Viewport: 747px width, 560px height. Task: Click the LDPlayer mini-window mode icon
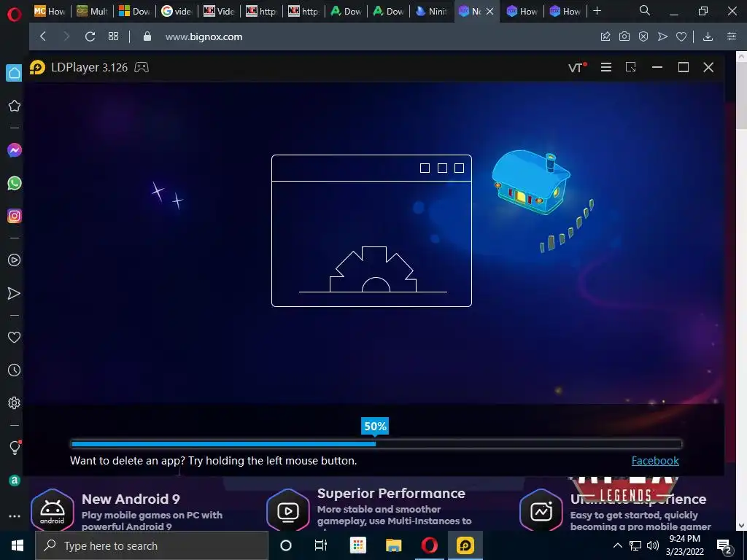pyautogui.click(x=631, y=67)
